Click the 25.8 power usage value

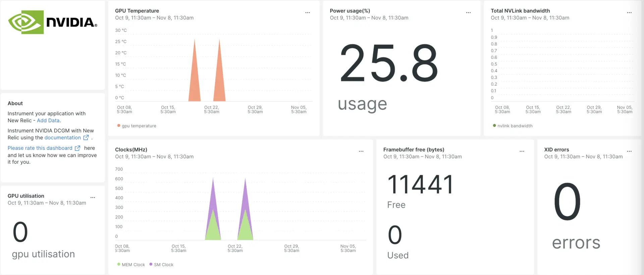pos(388,63)
